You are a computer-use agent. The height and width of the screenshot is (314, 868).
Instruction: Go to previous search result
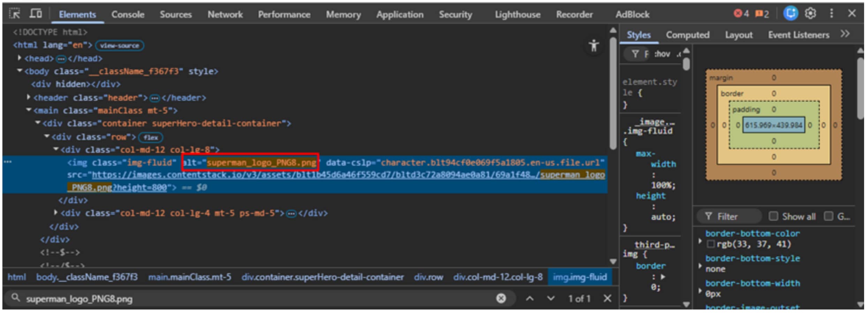[530, 298]
